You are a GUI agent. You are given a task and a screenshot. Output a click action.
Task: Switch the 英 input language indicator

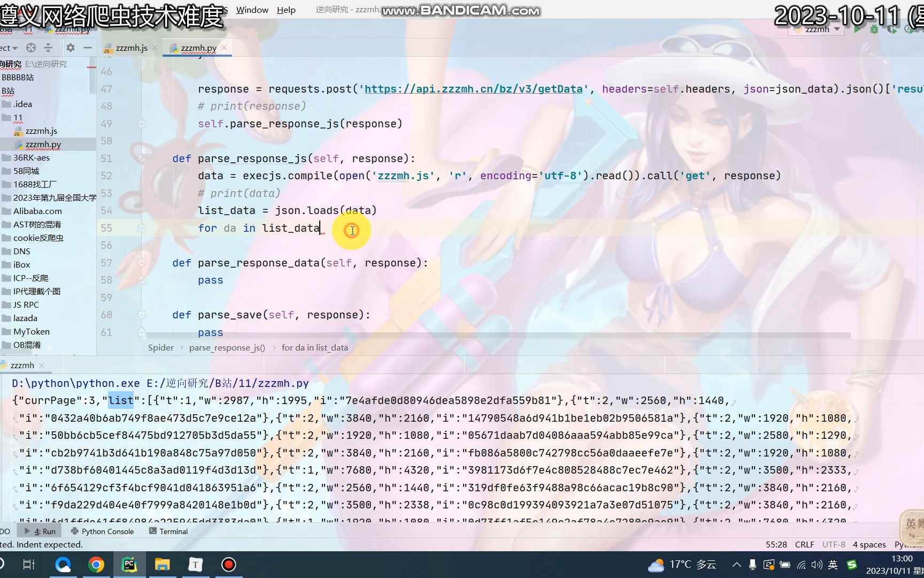pyautogui.click(x=833, y=565)
